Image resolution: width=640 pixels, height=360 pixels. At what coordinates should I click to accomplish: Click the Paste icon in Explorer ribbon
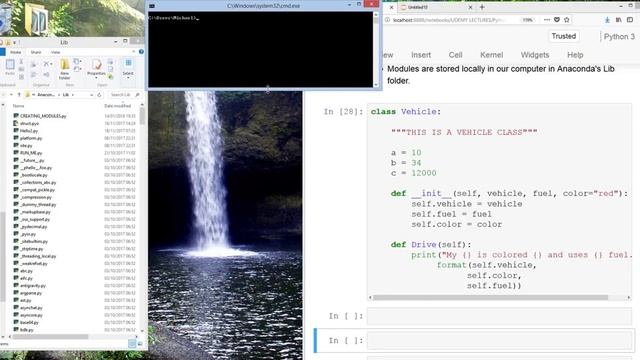click(10, 64)
